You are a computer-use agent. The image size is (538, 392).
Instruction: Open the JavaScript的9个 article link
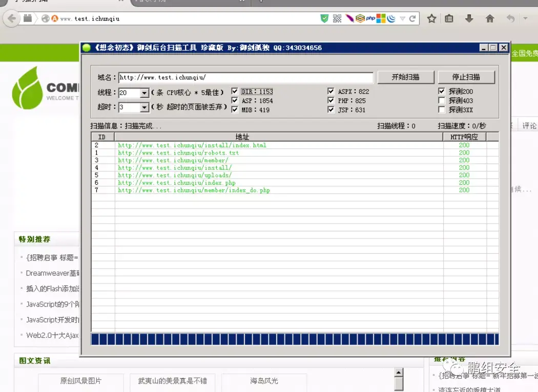point(53,304)
